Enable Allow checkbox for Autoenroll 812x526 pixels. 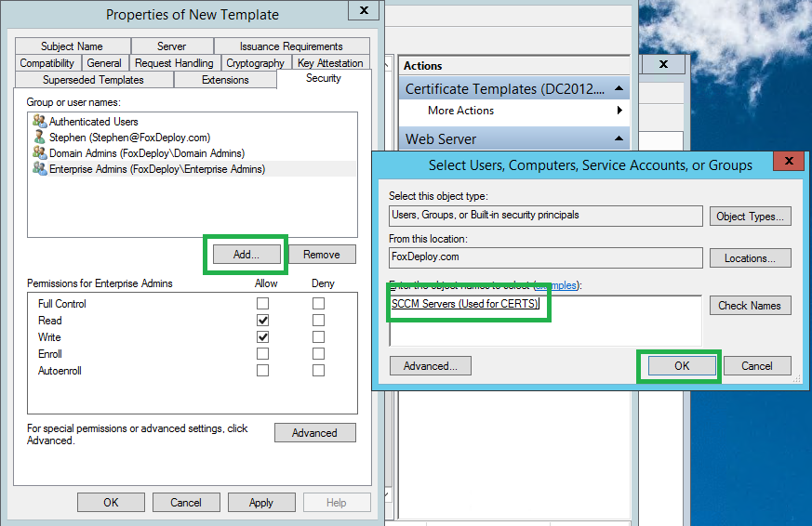tap(262, 370)
